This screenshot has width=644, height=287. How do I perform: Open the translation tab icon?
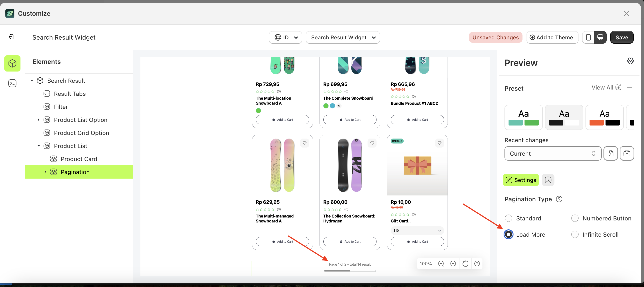point(548,180)
